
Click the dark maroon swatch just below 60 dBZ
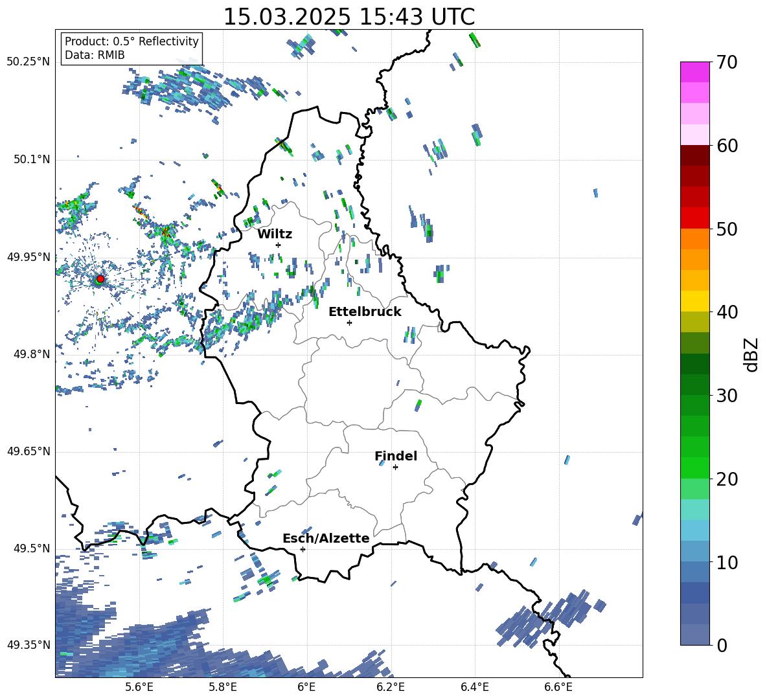[694, 155]
